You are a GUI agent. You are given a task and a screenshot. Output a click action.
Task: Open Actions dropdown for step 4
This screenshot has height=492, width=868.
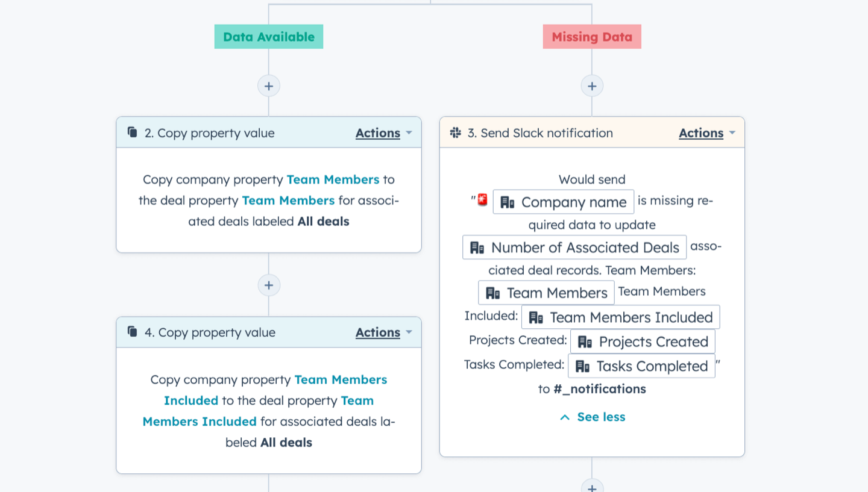point(384,332)
